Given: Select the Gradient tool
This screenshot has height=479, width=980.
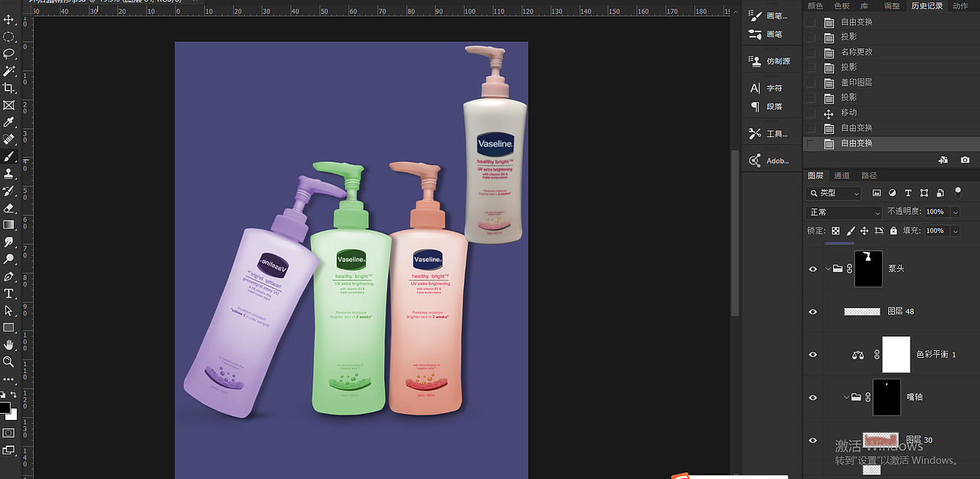Looking at the screenshot, I should 9,225.
